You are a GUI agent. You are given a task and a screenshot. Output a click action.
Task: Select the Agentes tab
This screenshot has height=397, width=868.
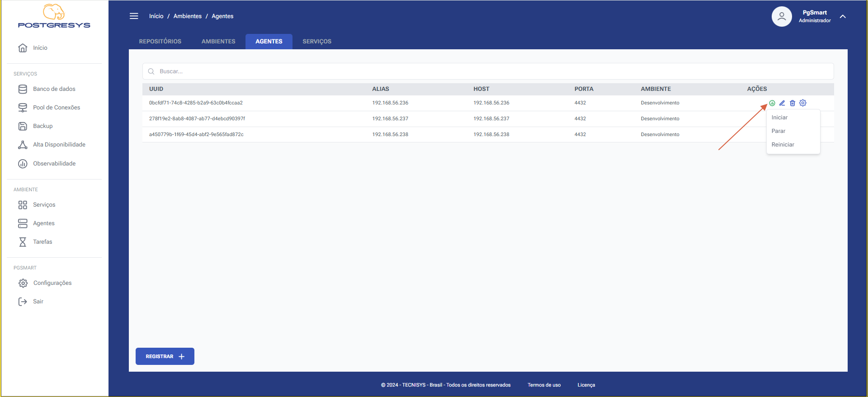pyautogui.click(x=269, y=41)
